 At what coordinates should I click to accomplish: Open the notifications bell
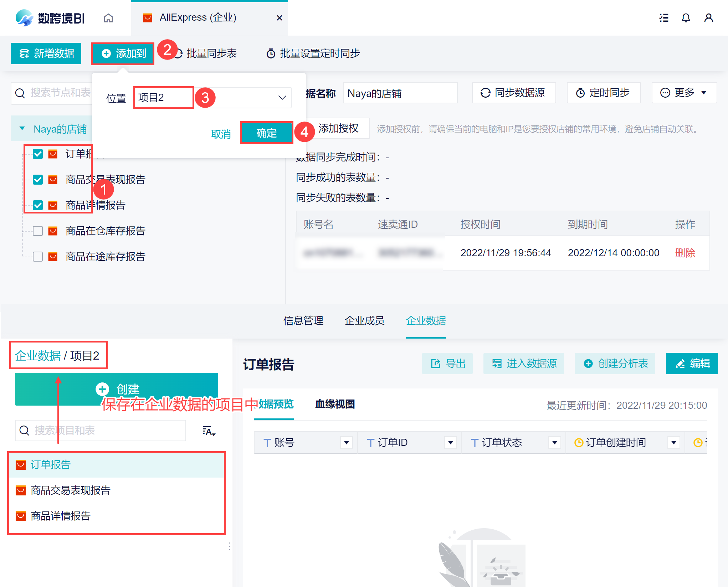tap(686, 18)
